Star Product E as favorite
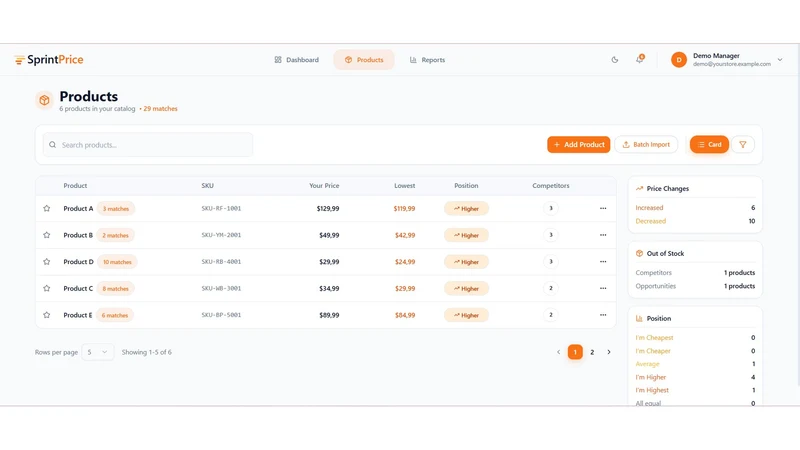Image resolution: width=800 pixels, height=450 pixels. tap(47, 315)
